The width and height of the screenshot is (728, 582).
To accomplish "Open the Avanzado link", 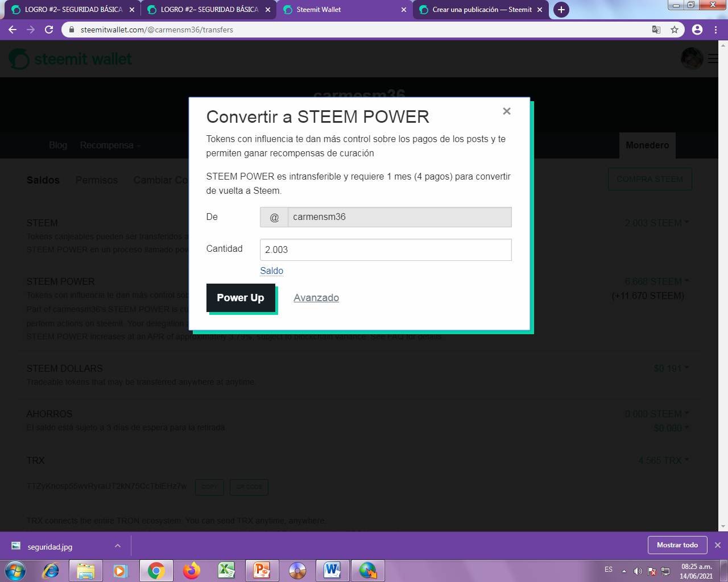I will (x=316, y=298).
